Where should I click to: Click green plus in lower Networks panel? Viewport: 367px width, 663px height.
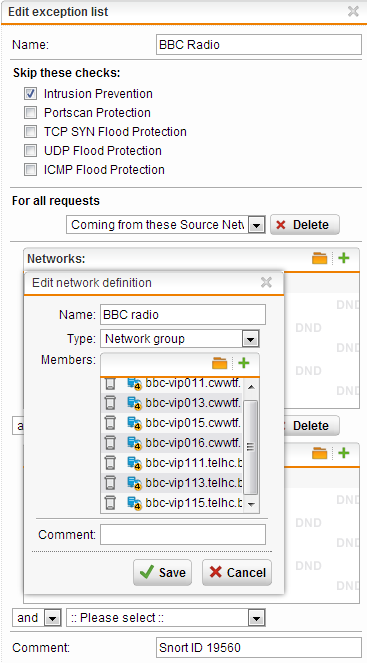coord(344,453)
